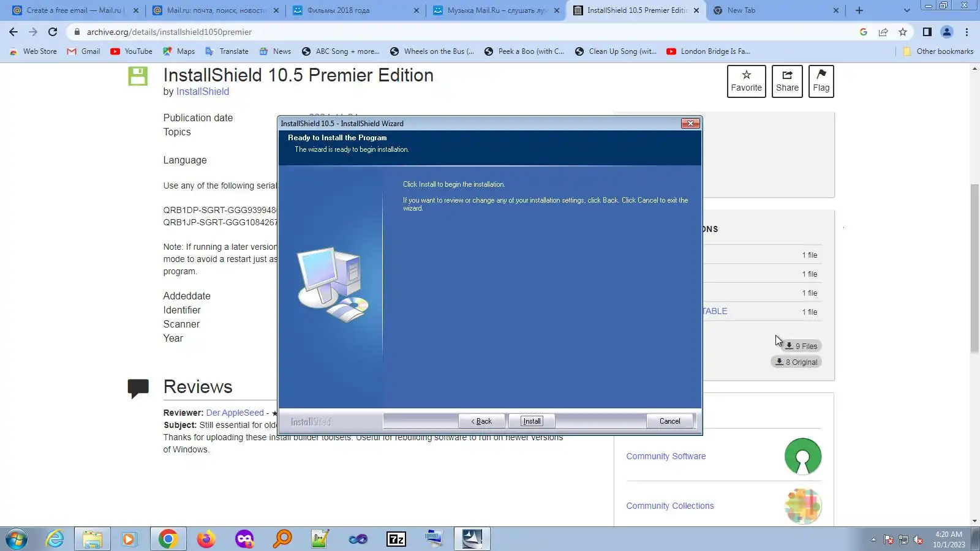980x551 pixels.
Task: Go forward to the next page
Action: (x=33, y=32)
